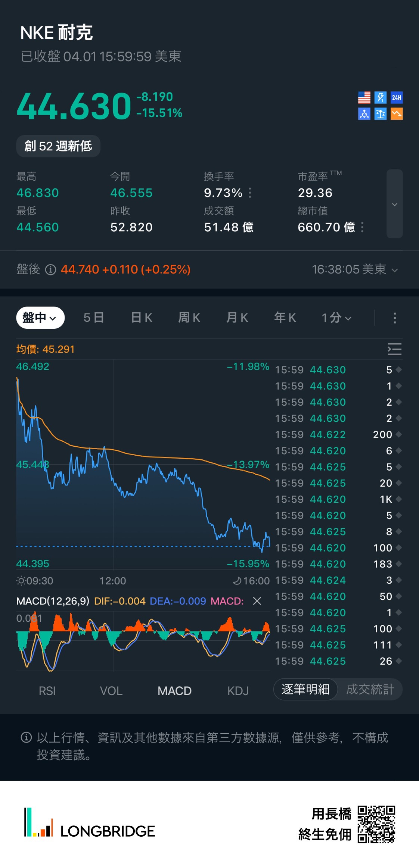Close the MACD indicator panel
Screen dimensions: 419x868
tap(257, 601)
